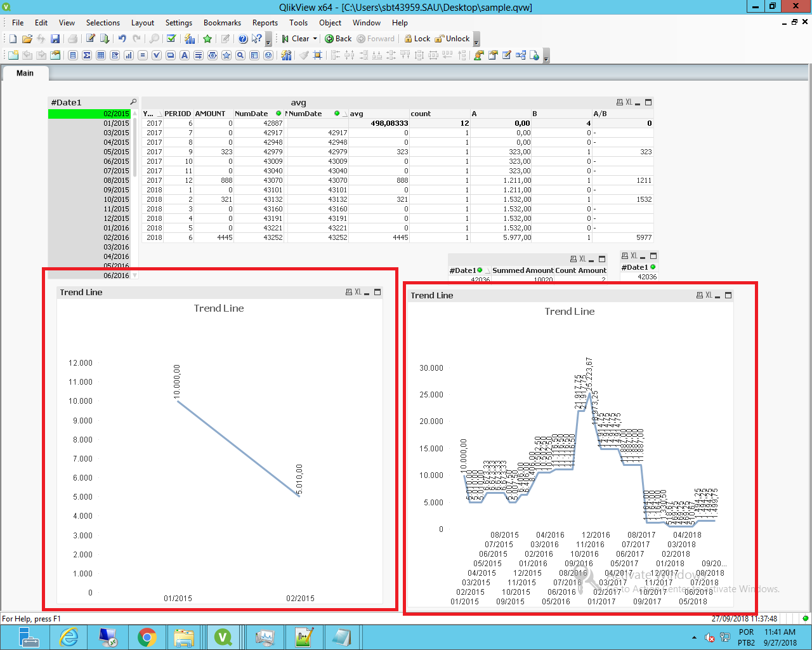The width and height of the screenshot is (812, 650).
Task: Click the Back navigation button
Action: [338, 39]
